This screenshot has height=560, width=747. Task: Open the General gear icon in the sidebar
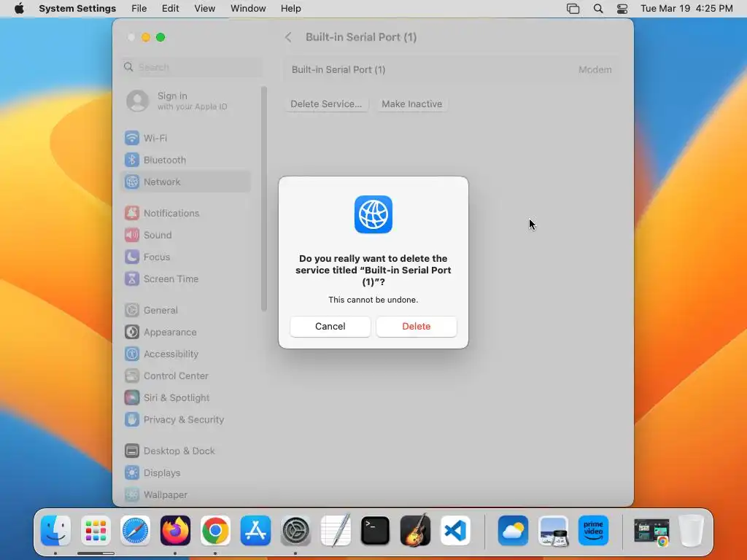[132, 311]
